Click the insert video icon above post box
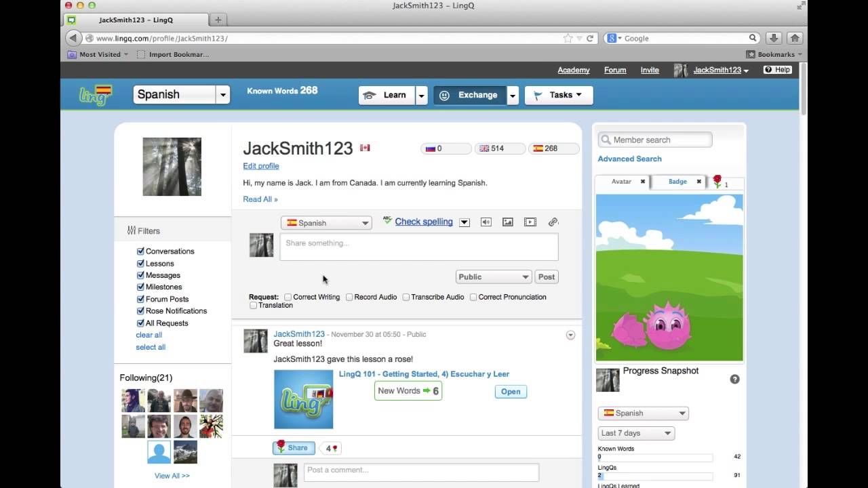The width and height of the screenshot is (868, 488). coord(530,222)
